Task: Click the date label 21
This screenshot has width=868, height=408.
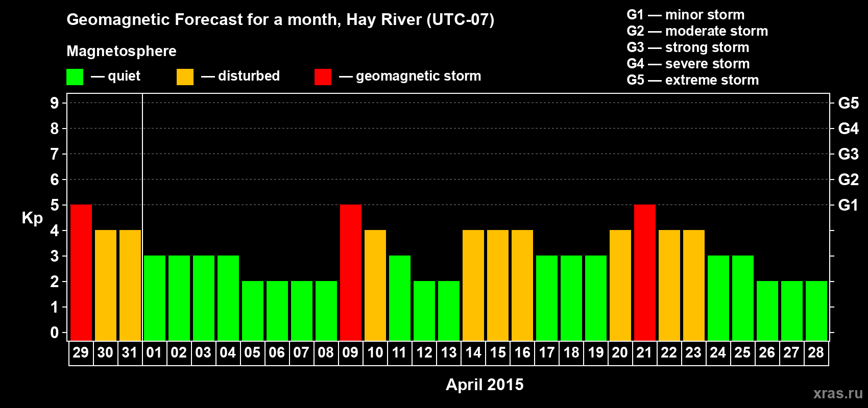Action: coord(644,352)
